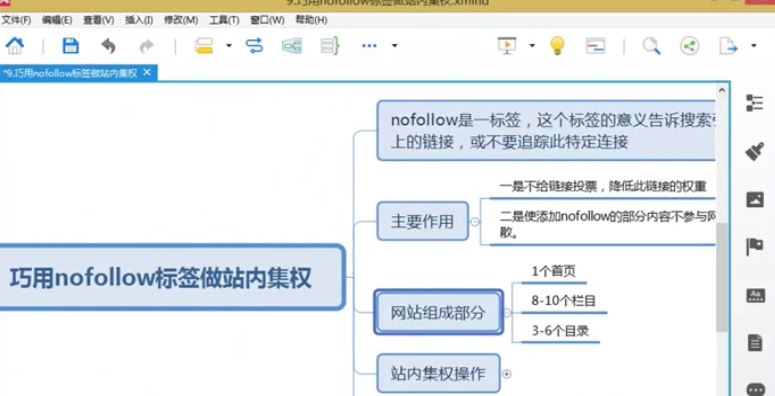
Task: Open the 文件(F) menu
Action: [16, 20]
